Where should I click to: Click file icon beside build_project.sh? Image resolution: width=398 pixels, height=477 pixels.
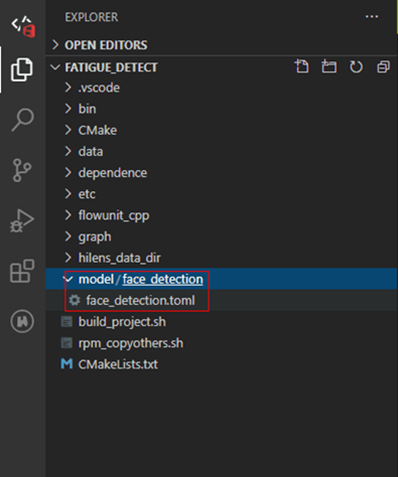click(67, 322)
